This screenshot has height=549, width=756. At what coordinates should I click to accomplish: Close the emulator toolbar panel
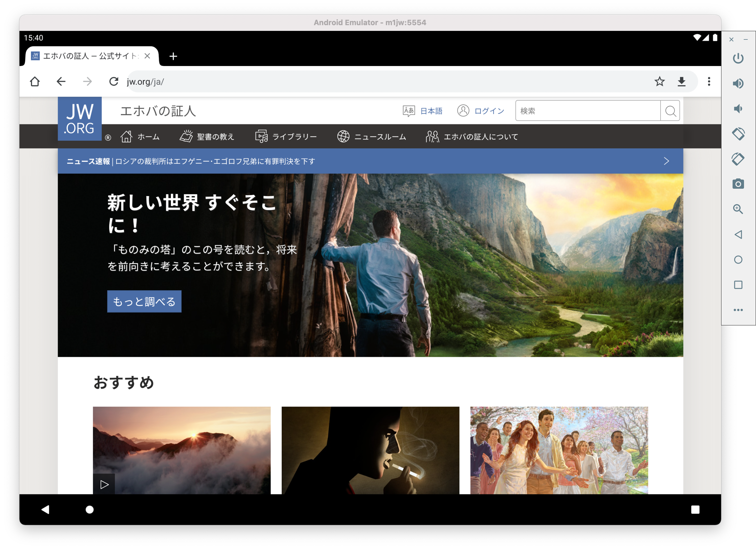(x=731, y=39)
